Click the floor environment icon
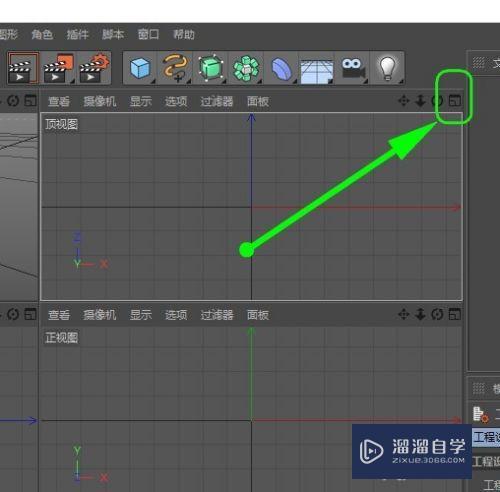 pos(317,70)
